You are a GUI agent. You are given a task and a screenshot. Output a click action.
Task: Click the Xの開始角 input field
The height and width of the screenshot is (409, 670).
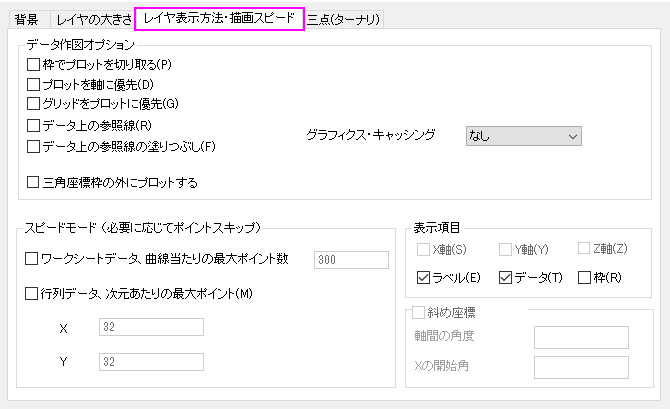581,367
